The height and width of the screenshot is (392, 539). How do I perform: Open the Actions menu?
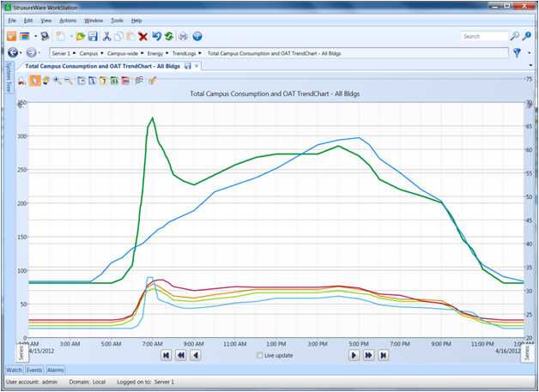pos(68,21)
